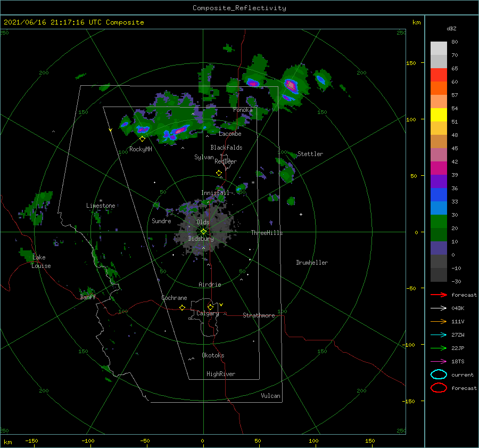
Task: Click the 04DK legend label
Action: pos(458,308)
